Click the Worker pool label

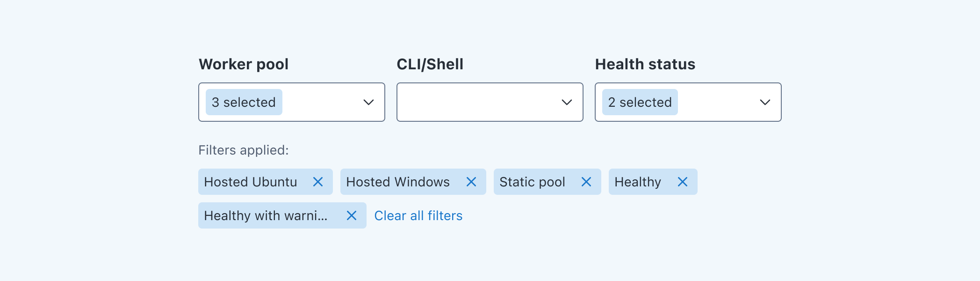[243, 64]
